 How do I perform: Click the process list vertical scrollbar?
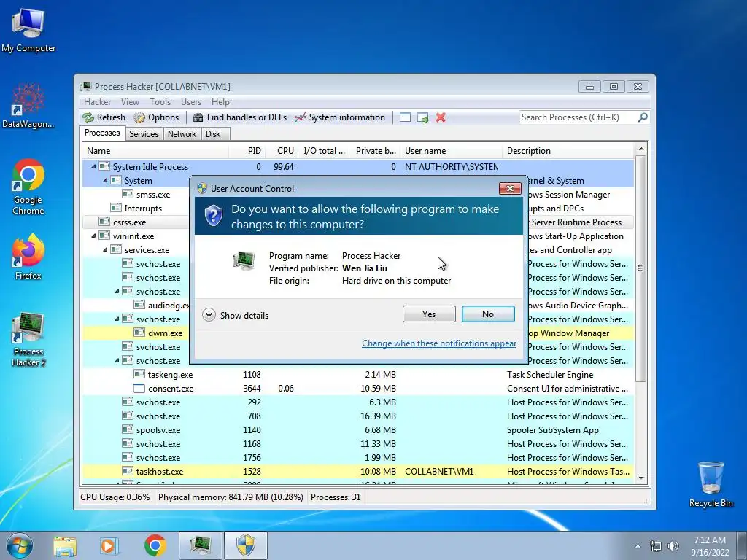[640, 268]
